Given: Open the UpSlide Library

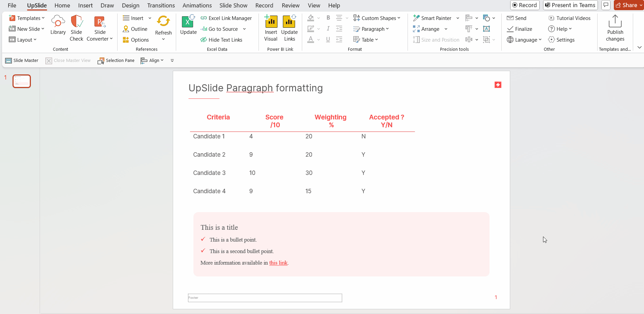Looking at the screenshot, I should tap(58, 27).
